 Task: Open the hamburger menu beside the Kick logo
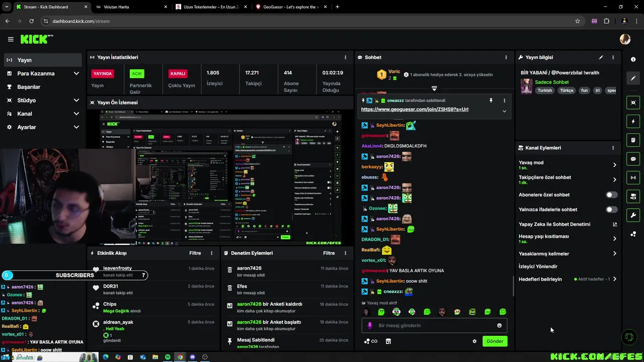(11, 39)
